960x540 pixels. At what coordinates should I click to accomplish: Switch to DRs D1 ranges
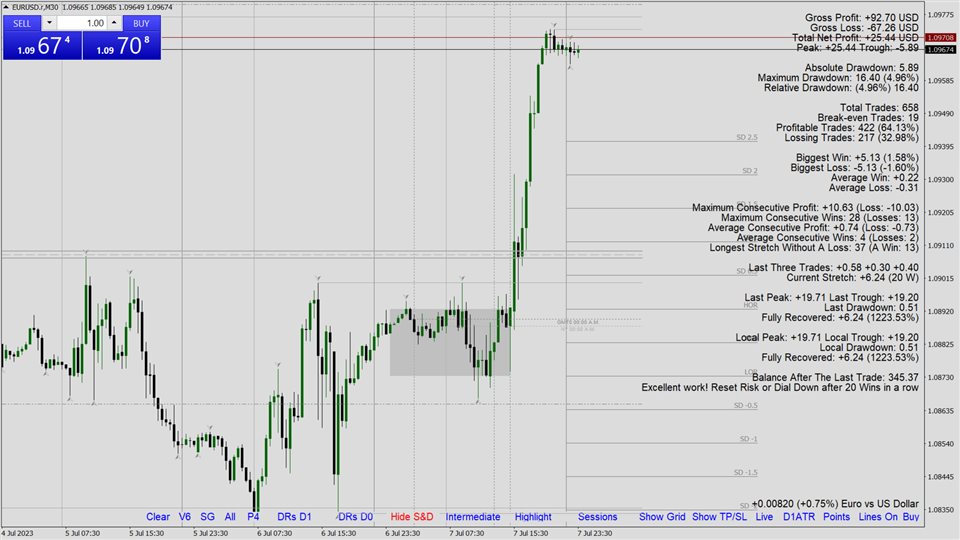click(294, 517)
